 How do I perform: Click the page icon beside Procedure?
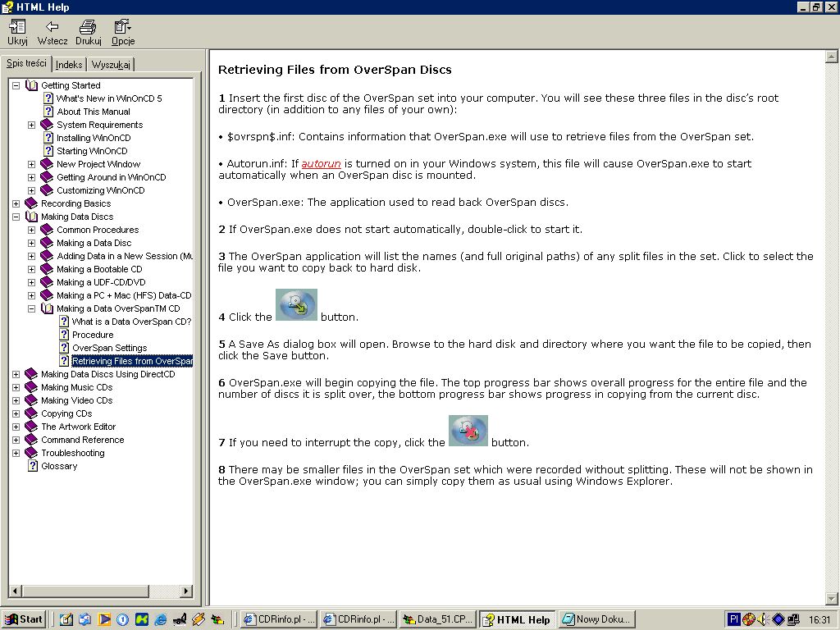pyautogui.click(x=64, y=335)
